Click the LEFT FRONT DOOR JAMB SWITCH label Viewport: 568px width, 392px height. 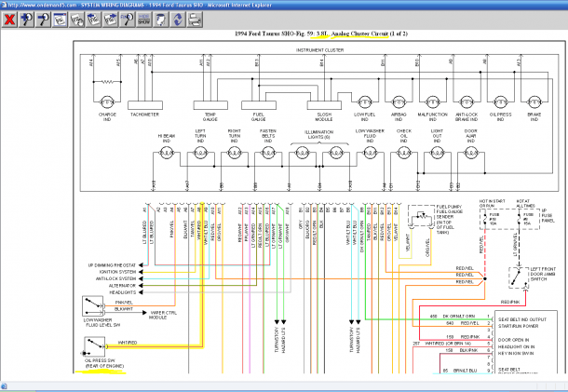pyautogui.click(x=543, y=275)
